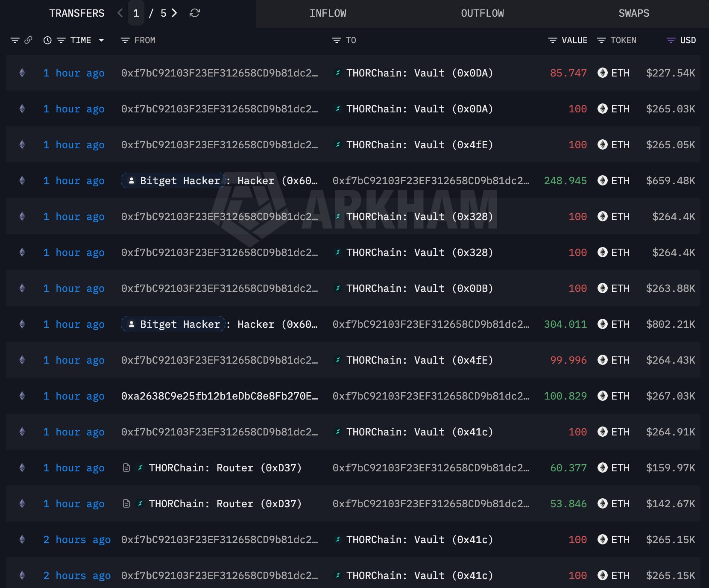Click the USD amount $263.88K
Viewport: 709px width, 588px height.
click(x=671, y=288)
